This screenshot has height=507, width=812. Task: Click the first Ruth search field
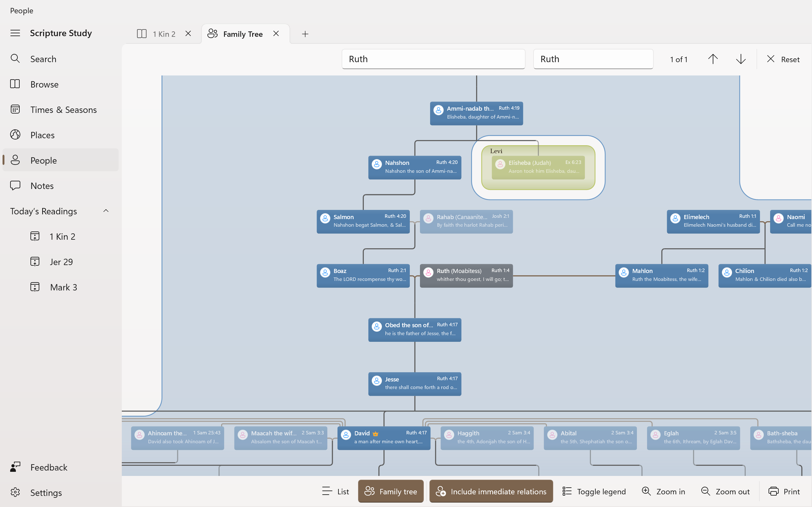pyautogui.click(x=433, y=59)
